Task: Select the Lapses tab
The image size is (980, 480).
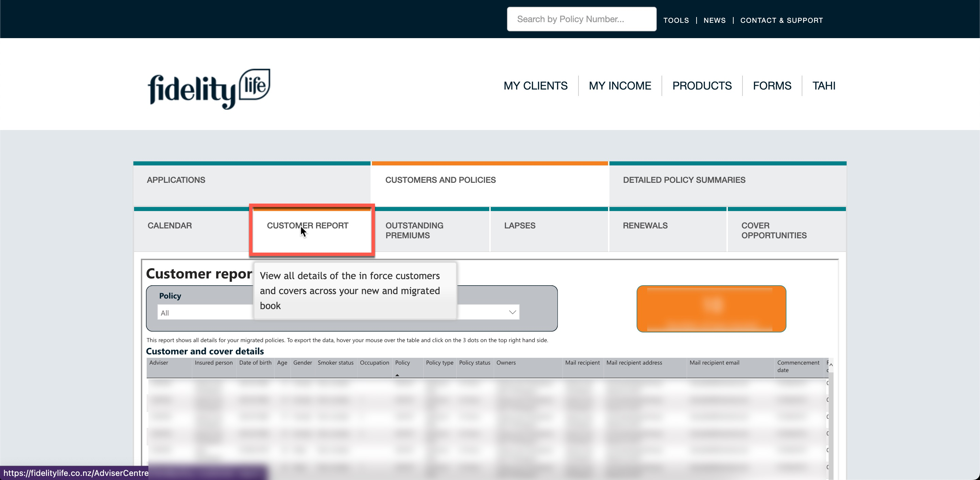Action: click(519, 226)
